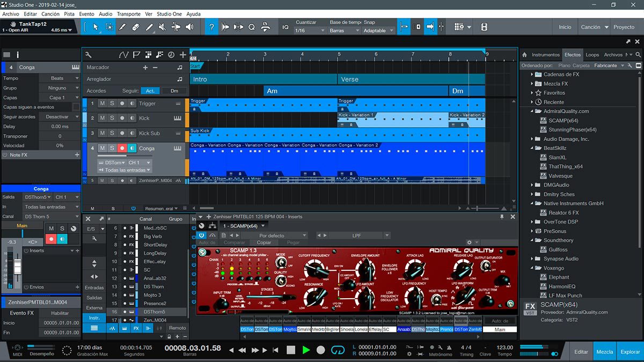Toggle the SCAMP plugin power button
Image resolution: width=644 pixels, height=362 pixels.
(x=202, y=235)
